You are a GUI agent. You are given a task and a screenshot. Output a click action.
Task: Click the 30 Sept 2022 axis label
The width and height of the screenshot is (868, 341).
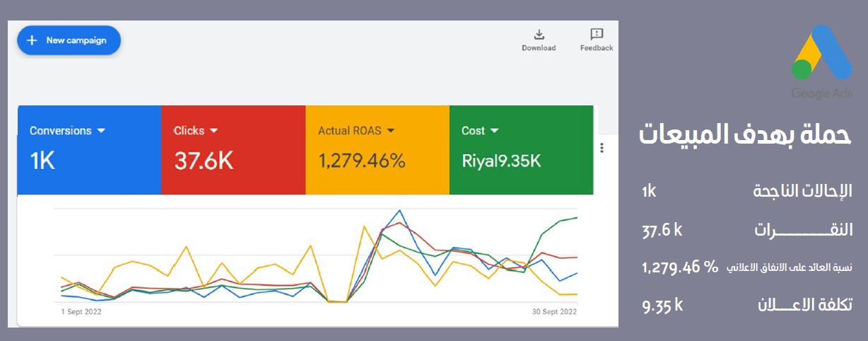[x=554, y=312]
